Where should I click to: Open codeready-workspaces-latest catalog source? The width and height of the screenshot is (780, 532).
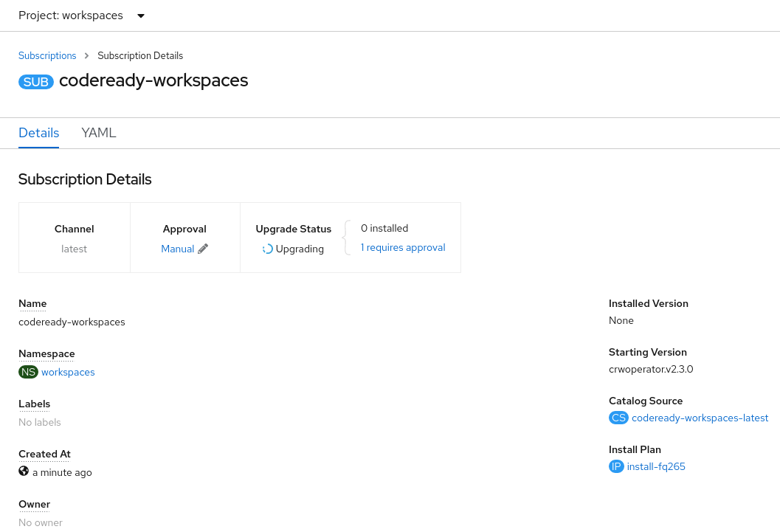700,418
